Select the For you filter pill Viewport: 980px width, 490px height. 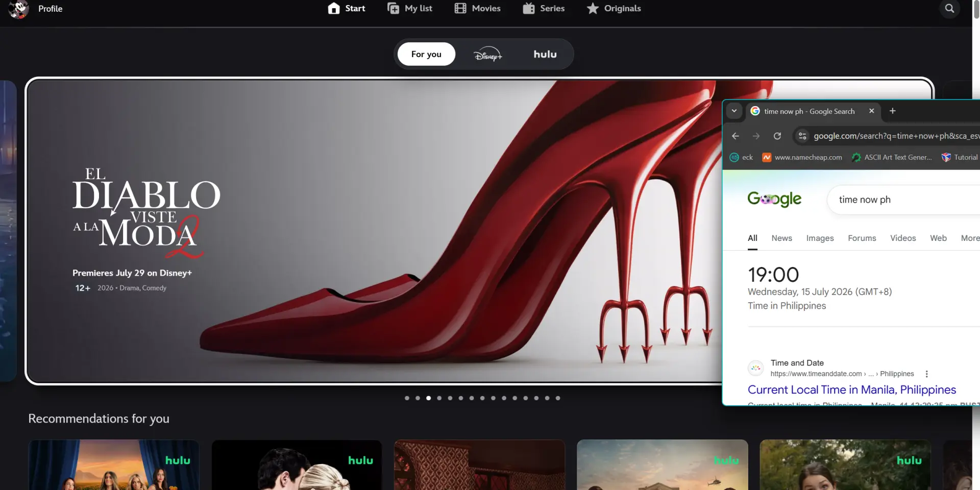pyautogui.click(x=426, y=54)
